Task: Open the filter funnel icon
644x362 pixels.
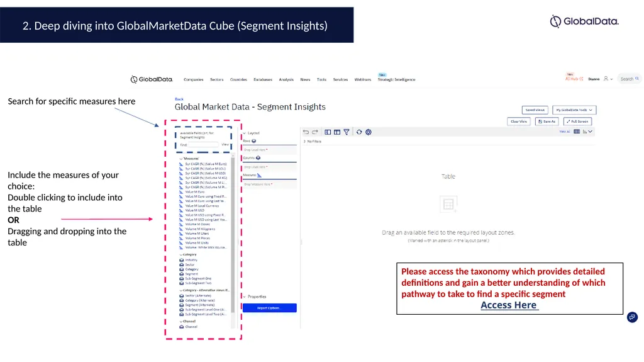Action: [347, 132]
